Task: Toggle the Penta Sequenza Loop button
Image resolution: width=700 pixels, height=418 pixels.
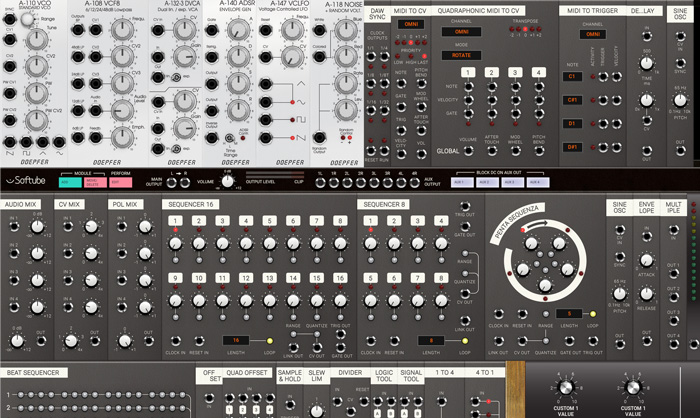Action: click(x=592, y=314)
